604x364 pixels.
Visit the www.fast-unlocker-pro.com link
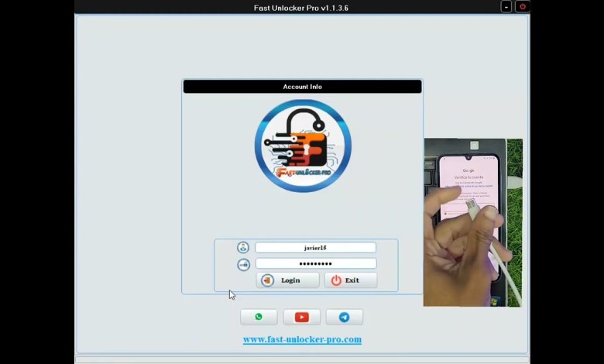302,339
